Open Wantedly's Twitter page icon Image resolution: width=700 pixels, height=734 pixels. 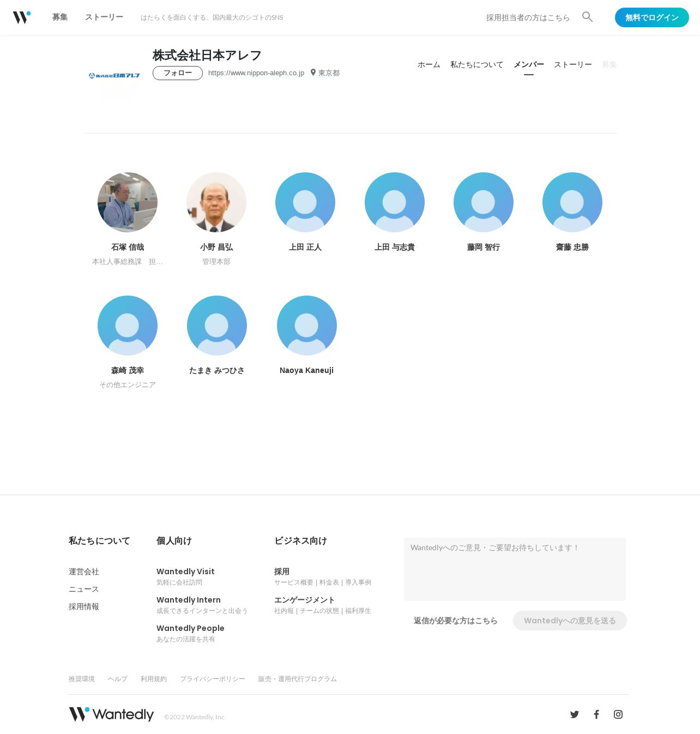(x=575, y=714)
